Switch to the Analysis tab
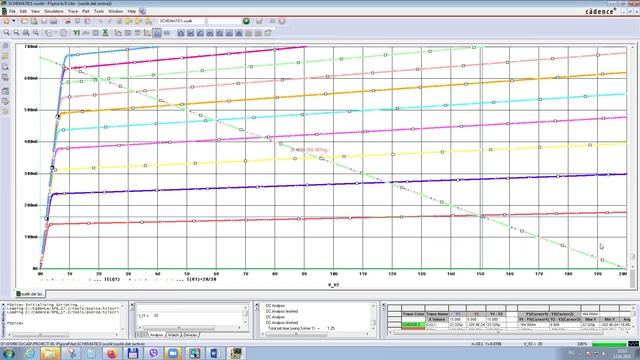Screen dimensions: 640x360 click(156, 335)
